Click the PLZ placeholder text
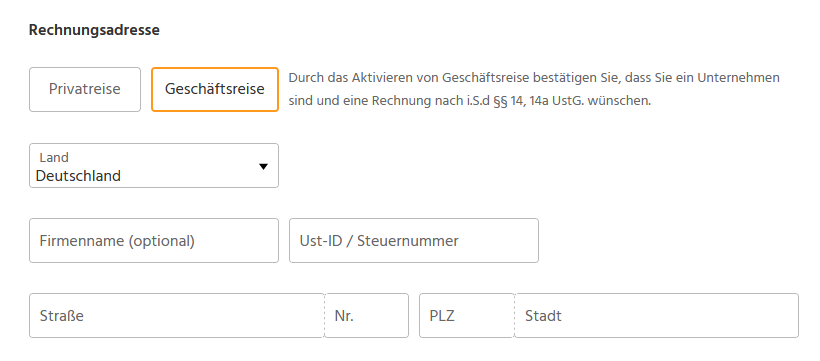Viewport: 820px width, 361px height. 442,316
